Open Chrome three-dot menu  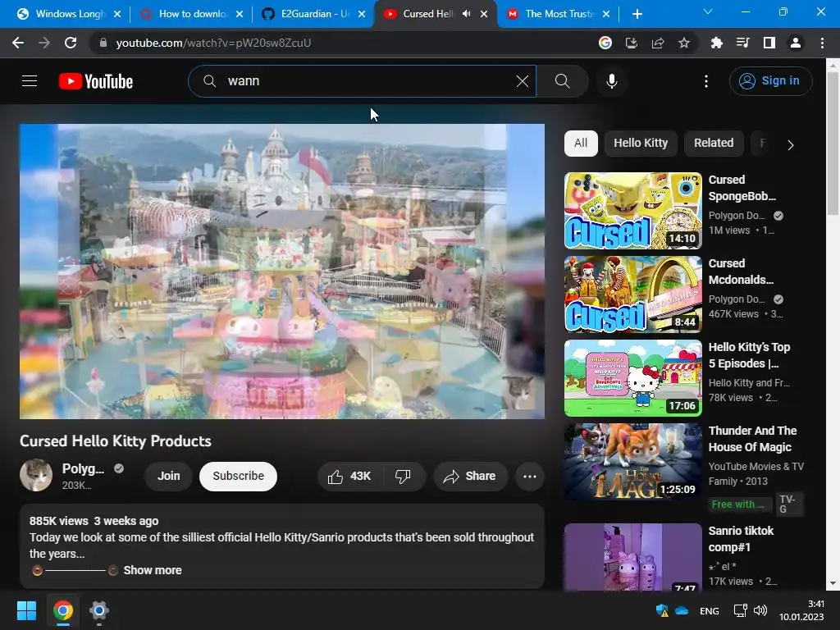coord(822,43)
